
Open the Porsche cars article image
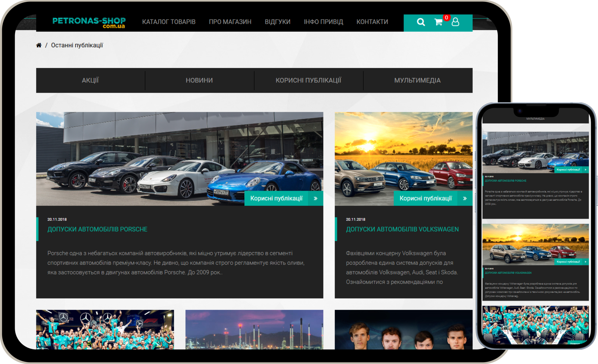(x=180, y=159)
